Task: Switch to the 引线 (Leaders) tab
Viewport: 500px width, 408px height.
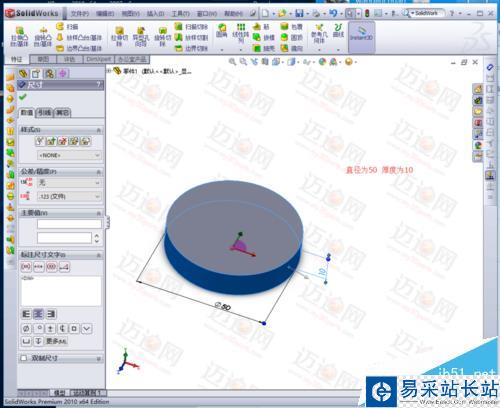Action: coord(44,112)
